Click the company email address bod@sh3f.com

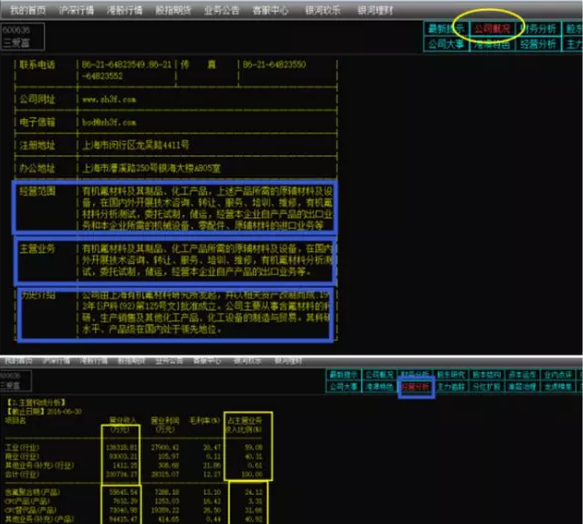click(x=109, y=122)
